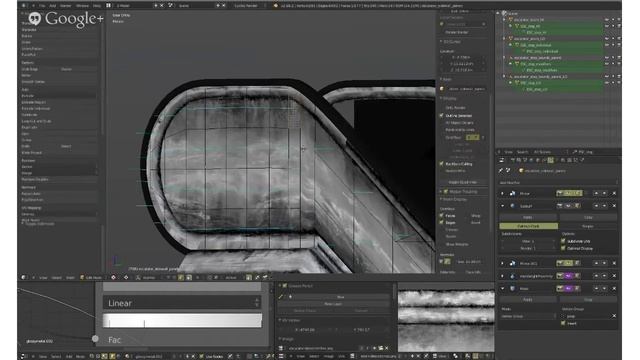Image resolution: width=640 pixels, height=360 pixels.
Task: Click 3D Cursor location X field
Action: 463,58
